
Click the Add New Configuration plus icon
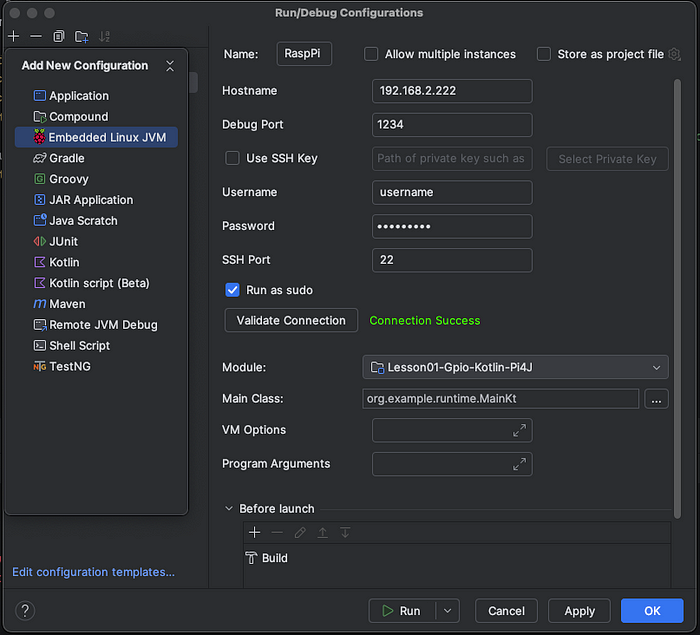pyautogui.click(x=14, y=36)
